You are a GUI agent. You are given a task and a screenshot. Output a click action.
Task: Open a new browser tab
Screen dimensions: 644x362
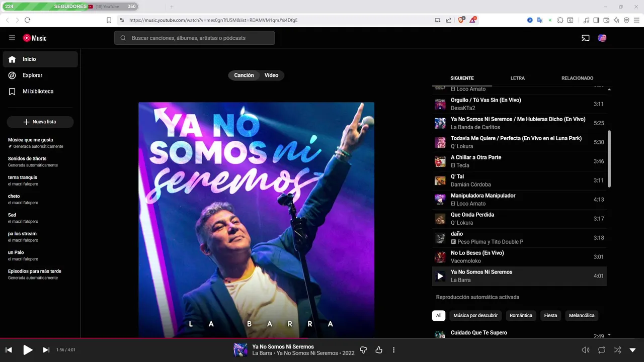pos(171,7)
